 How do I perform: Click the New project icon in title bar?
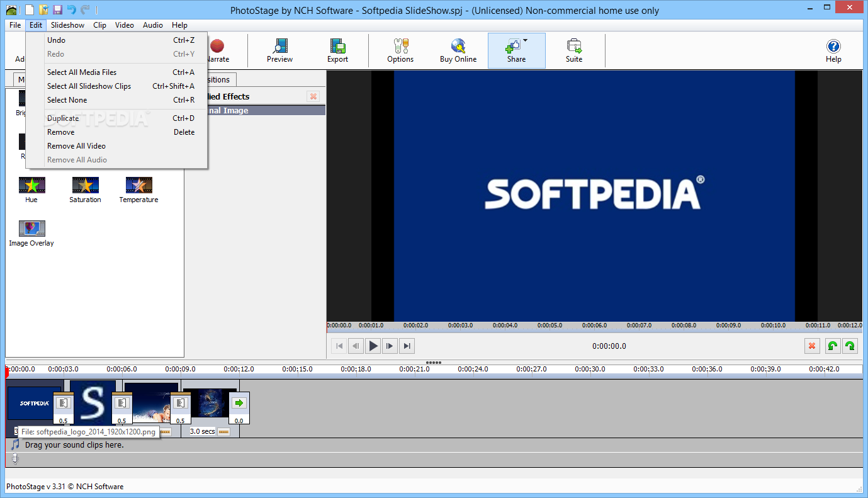click(x=29, y=9)
